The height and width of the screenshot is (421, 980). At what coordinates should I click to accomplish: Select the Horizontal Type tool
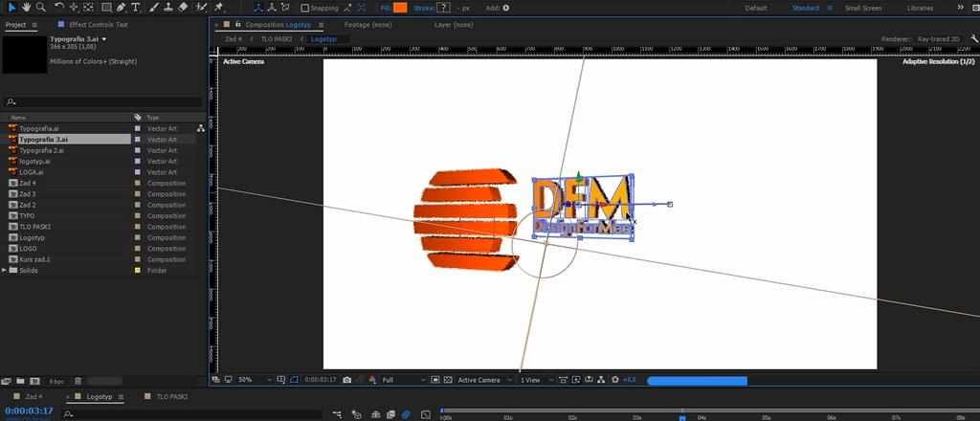tap(135, 8)
